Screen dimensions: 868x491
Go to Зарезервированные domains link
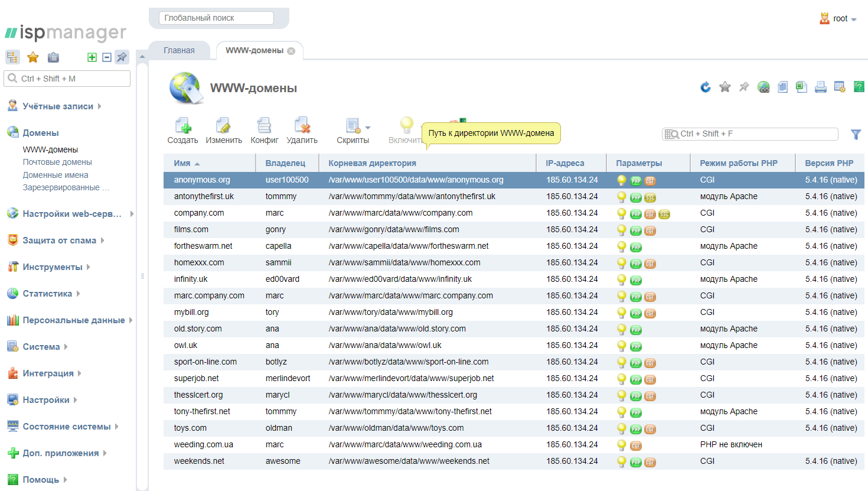click(x=66, y=187)
